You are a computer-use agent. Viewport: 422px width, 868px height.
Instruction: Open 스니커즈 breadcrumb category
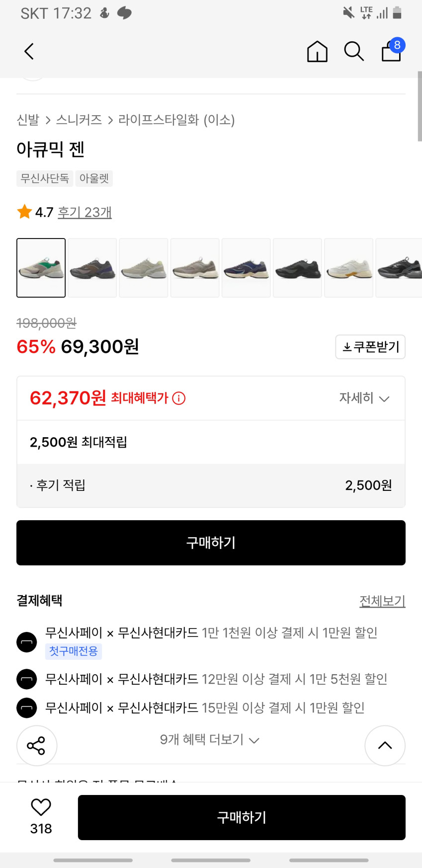coord(79,120)
